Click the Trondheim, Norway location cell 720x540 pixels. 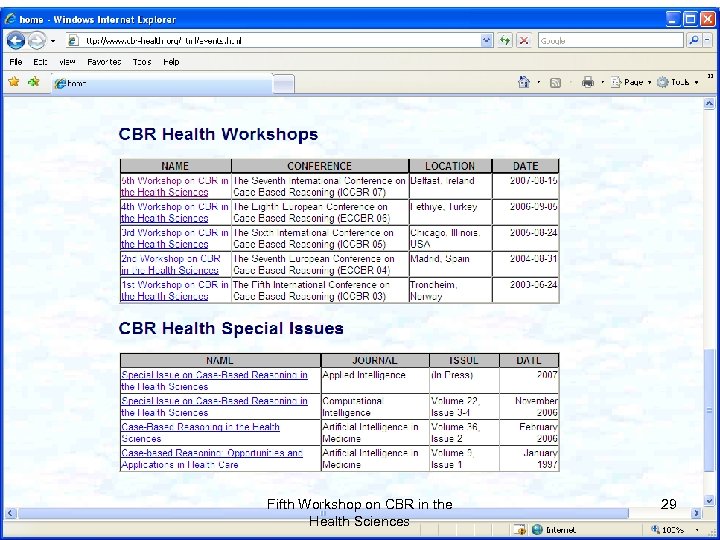click(450, 290)
